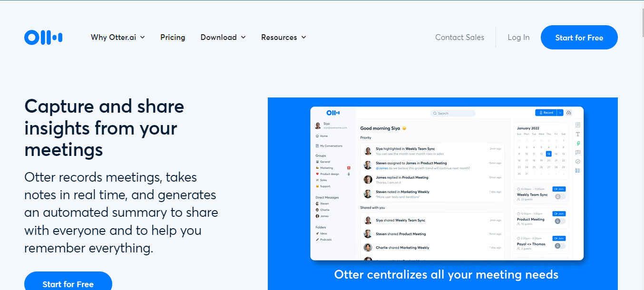
Task: Toggle the microphone switch for Weekly Team Sync
Action: [x=560, y=196]
